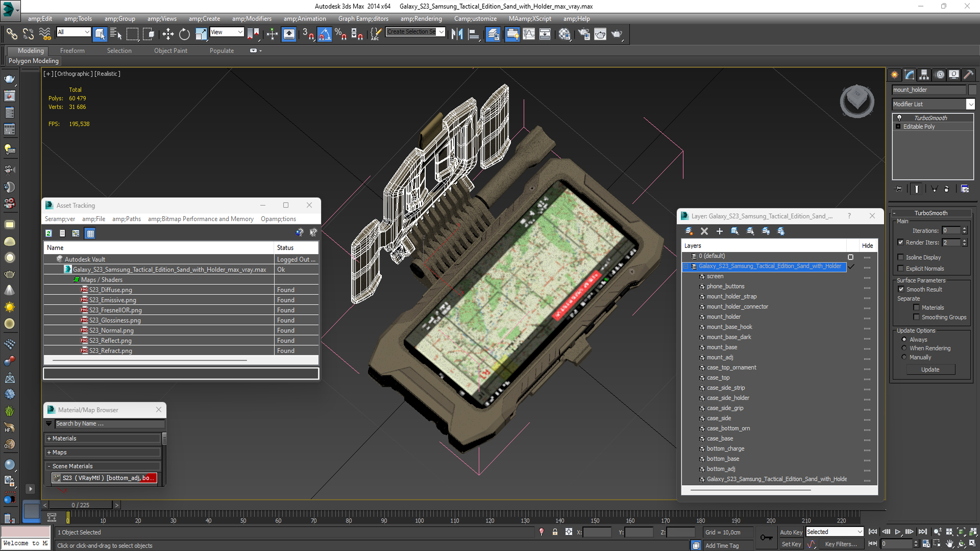Click Delete layer X icon in Layer dialog
Image resolution: width=980 pixels, height=551 pixels.
pos(704,231)
